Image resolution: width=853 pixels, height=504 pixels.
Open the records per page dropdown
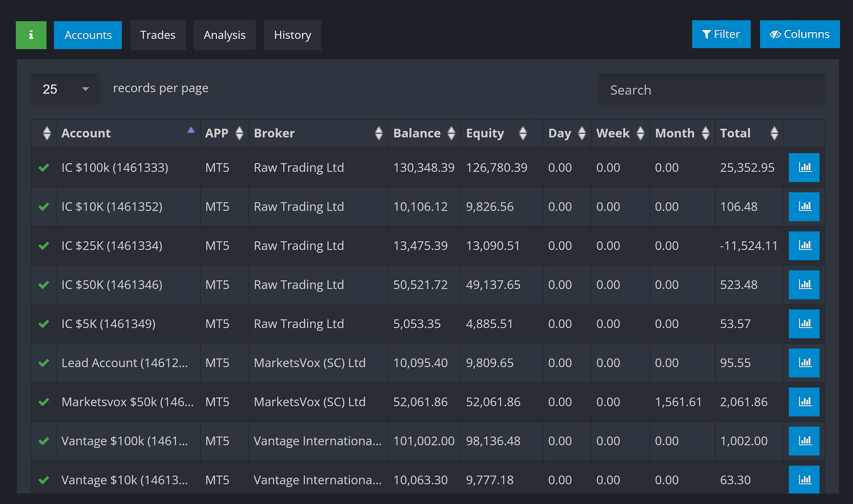click(65, 89)
